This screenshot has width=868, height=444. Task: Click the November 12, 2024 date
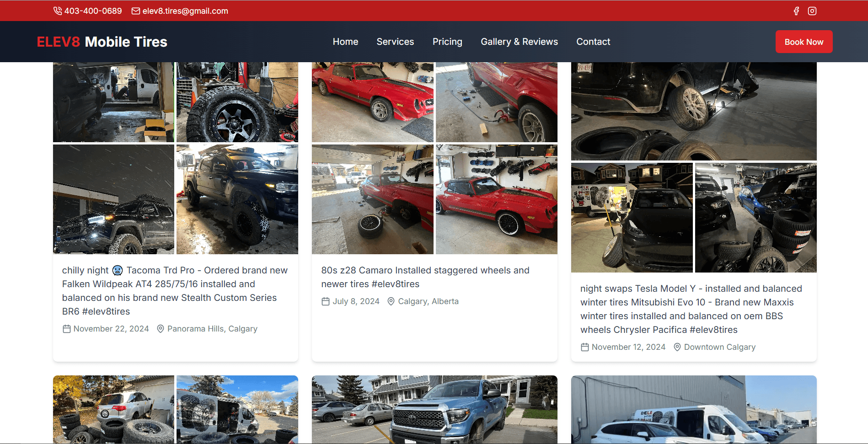pyautogui.click(x=628, y=347)
